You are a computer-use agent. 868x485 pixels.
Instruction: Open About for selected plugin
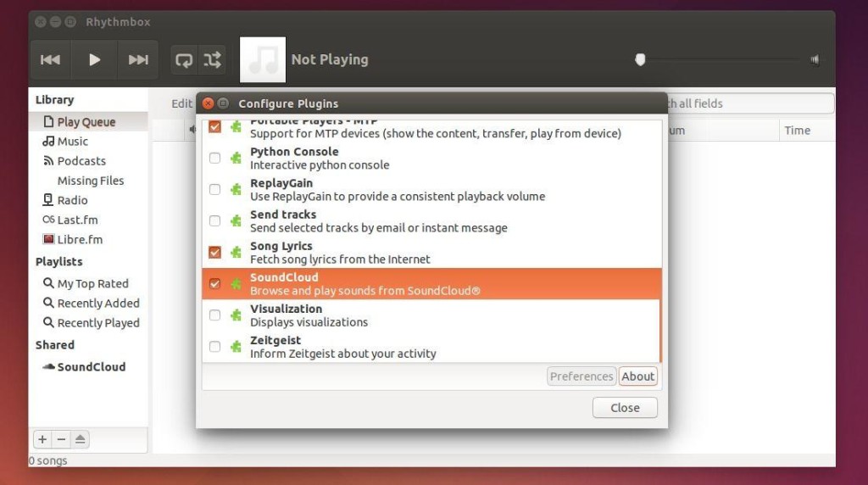(637, 376)
